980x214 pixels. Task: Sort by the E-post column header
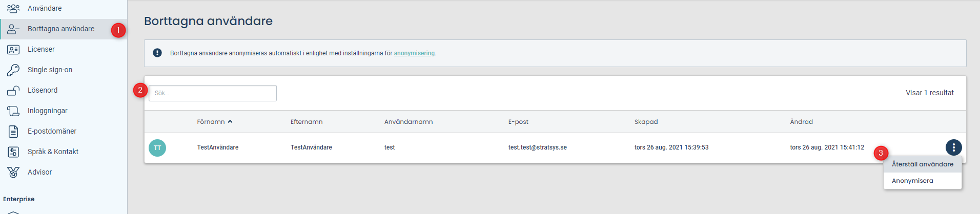click(518, 122)
